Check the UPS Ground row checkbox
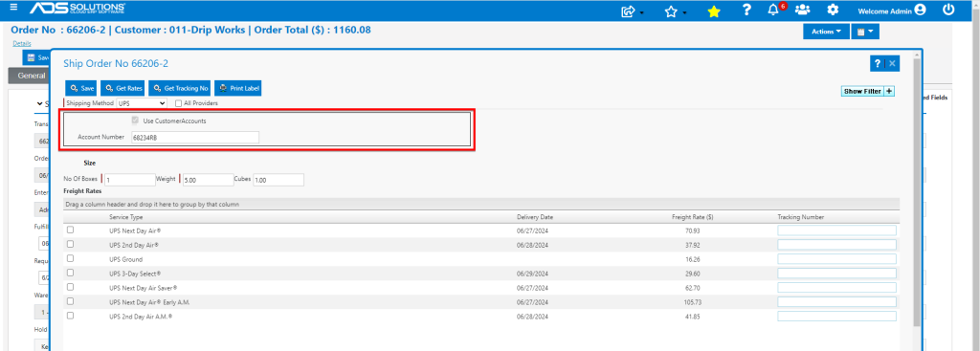This screenshot has width=980, height=351. tap(70, 258)
